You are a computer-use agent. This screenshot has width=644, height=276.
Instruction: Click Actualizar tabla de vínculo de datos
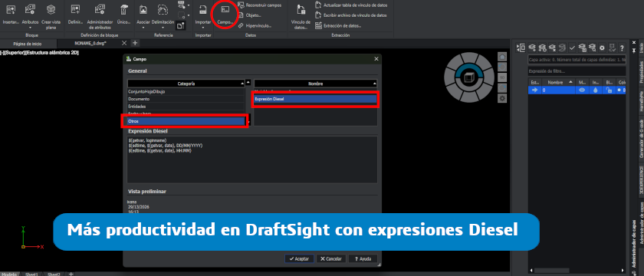[x=351, y=5]
